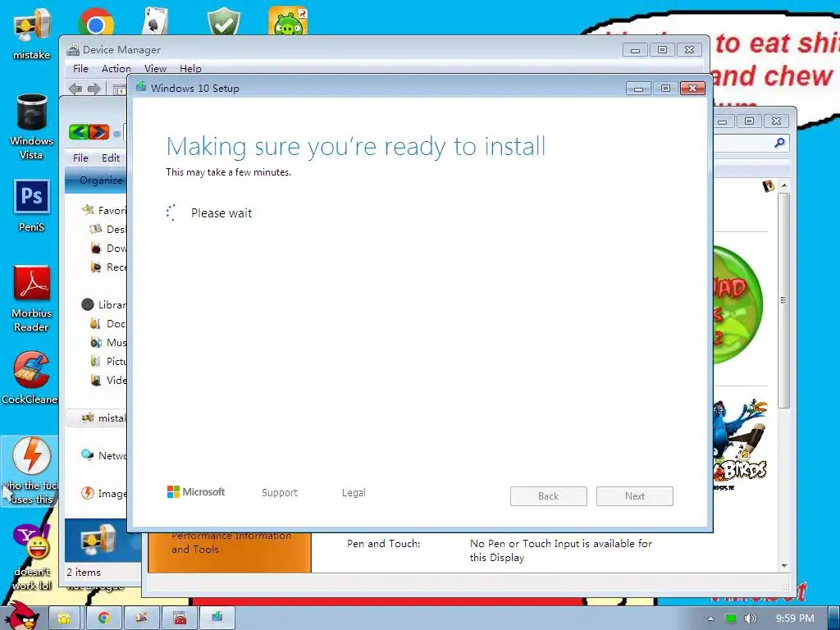Screen dimensions: 840x630
Task: Open the volume speaker tray icon
Action: [750, 619]
